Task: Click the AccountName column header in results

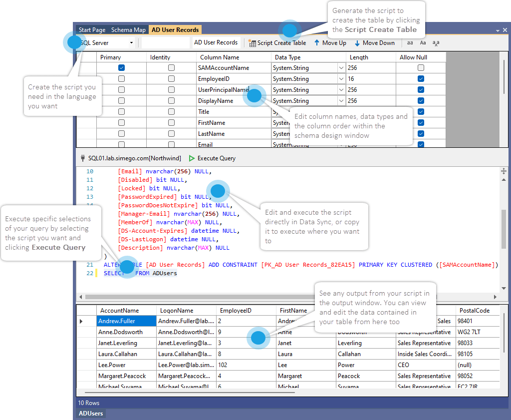Action: pos(126,311)
